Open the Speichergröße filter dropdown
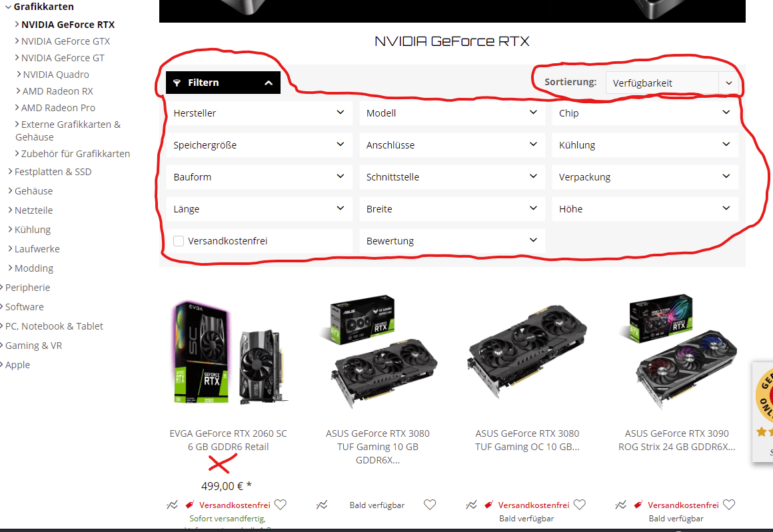The width and height of the screenshot is (773, 532). [x=259, y=145]
